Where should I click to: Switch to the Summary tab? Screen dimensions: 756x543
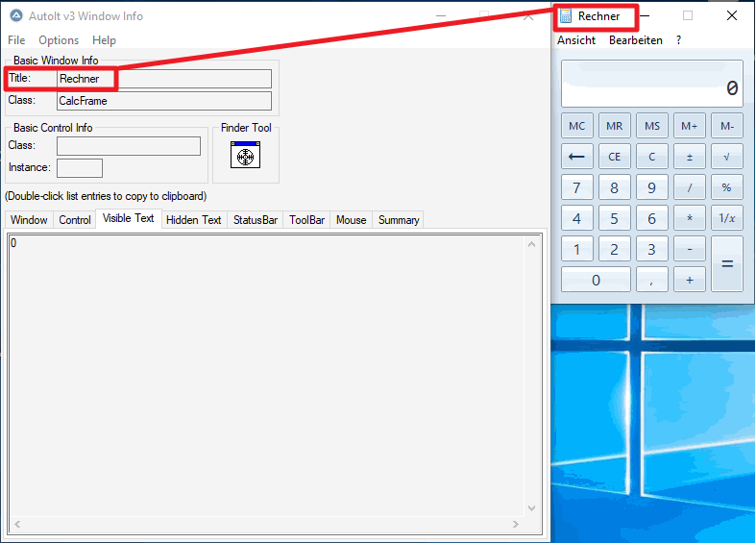coord(399,220)
